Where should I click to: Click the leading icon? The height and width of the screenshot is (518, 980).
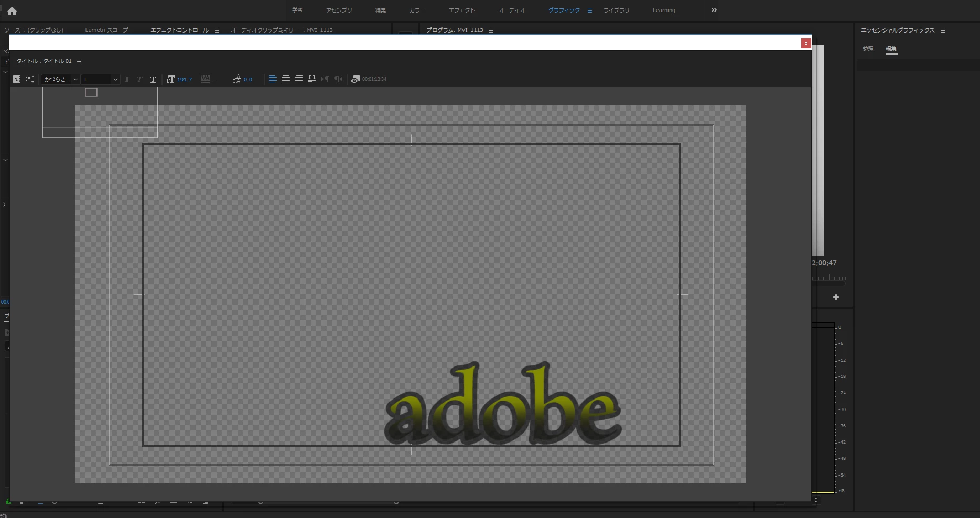(x=237, y=79)
